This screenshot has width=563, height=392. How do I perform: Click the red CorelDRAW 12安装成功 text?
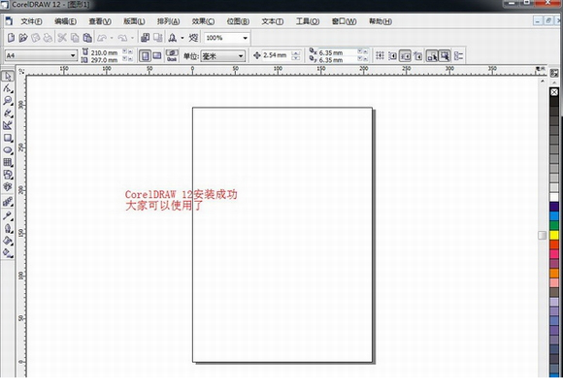click(181, 194)
